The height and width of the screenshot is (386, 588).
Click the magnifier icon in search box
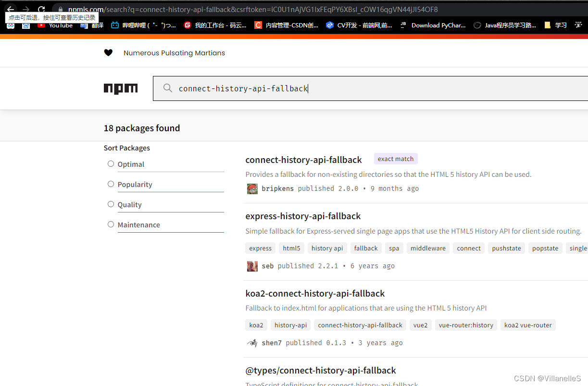pos(168,88)
